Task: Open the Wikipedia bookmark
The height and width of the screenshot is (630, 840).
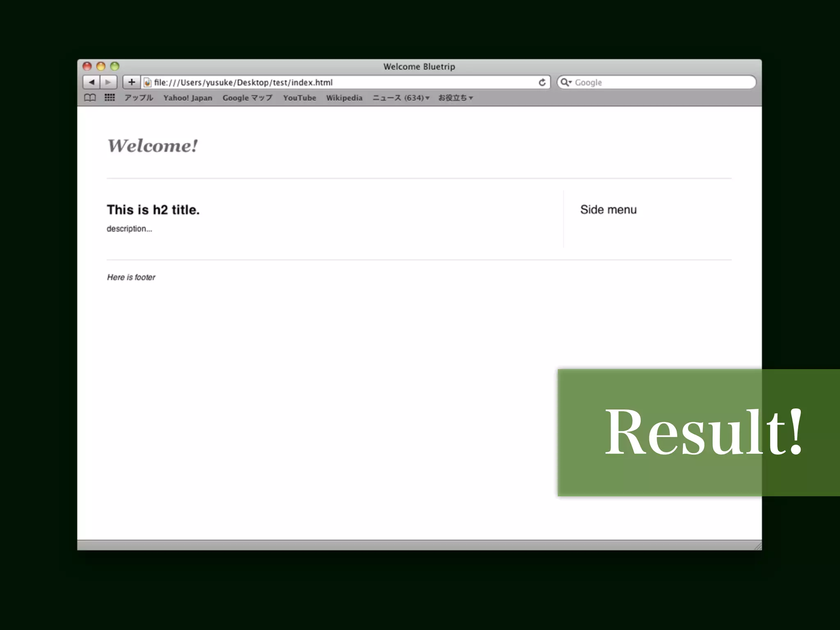Action: click(344, 98)
